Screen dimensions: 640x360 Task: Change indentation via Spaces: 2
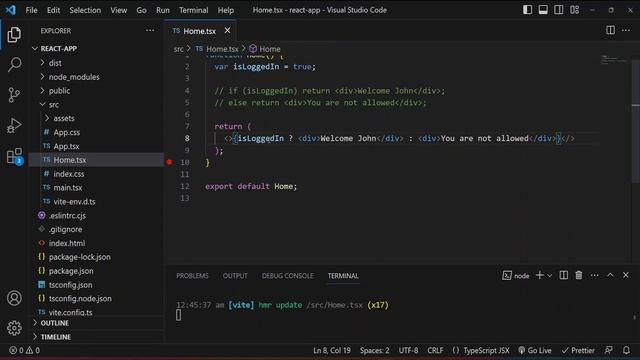[374, 351]
